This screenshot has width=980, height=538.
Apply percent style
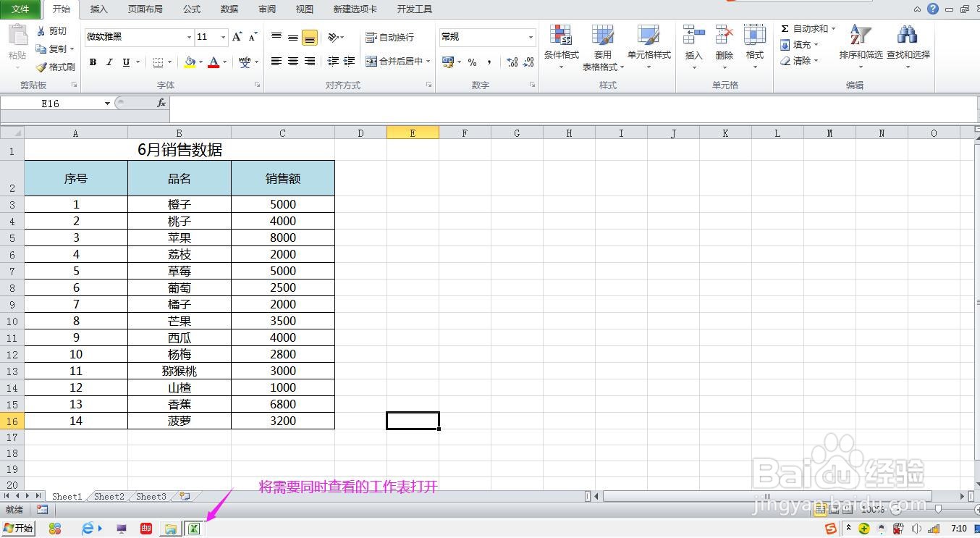click(472, 62)
